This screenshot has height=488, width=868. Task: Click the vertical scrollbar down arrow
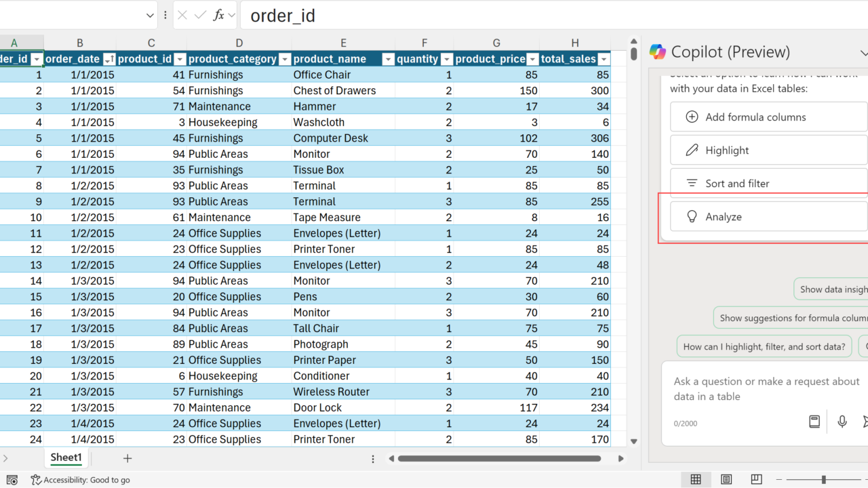click(x=633, y=441)
